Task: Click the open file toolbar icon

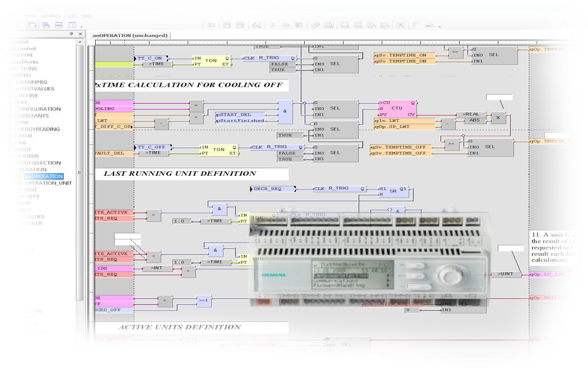Action: 211,25
